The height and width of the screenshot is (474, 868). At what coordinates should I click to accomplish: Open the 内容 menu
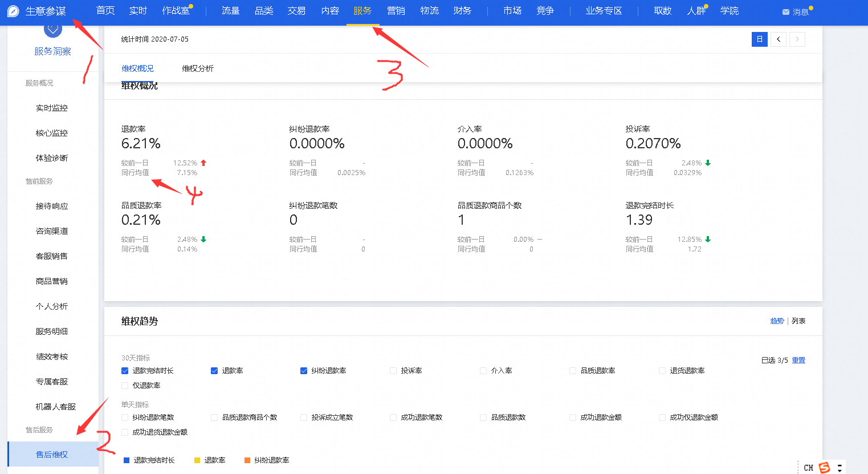pyautogui.click(x=330, y=11)
